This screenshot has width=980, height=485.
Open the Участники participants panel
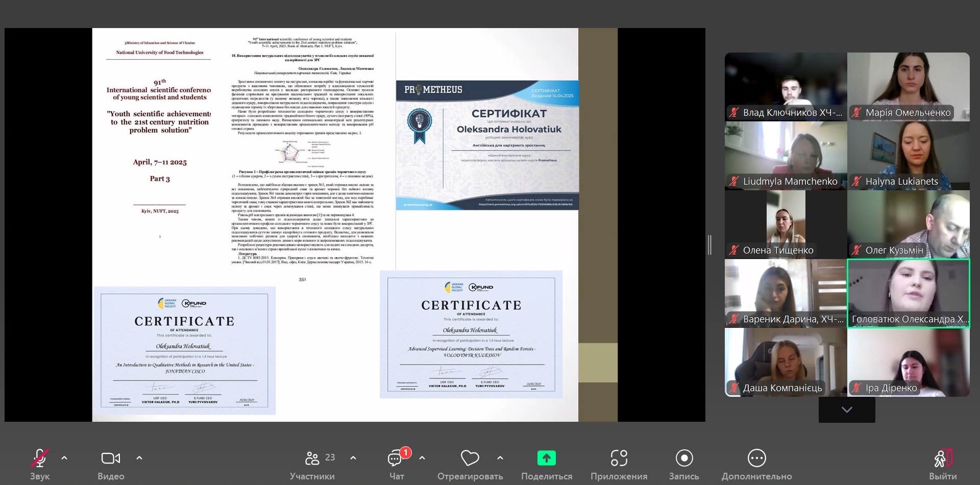coord(312,458)
